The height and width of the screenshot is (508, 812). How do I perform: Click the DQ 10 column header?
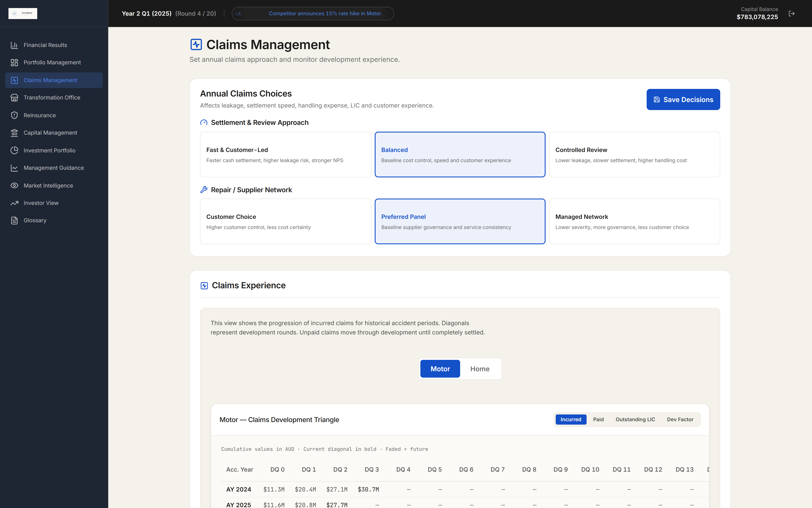590,470
